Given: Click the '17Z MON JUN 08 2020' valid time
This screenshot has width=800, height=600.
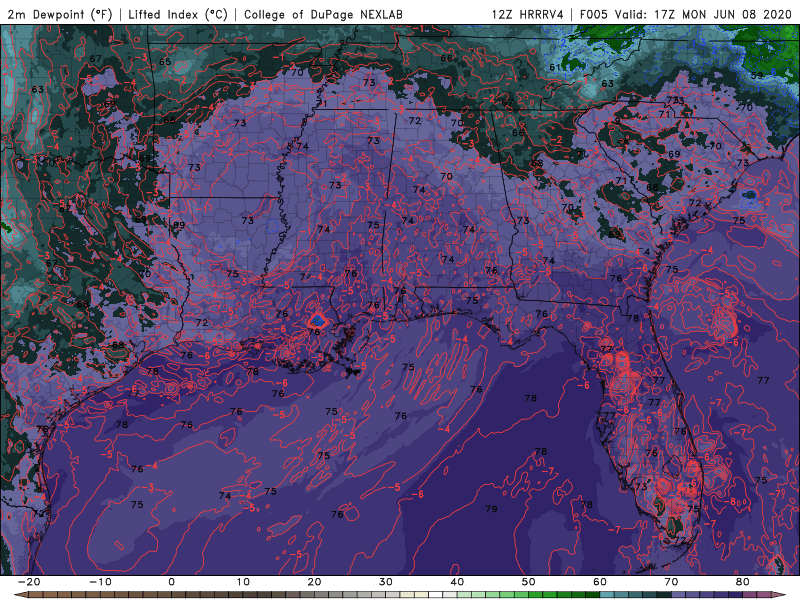Looking at the screenshot, I should pos(723,15).
